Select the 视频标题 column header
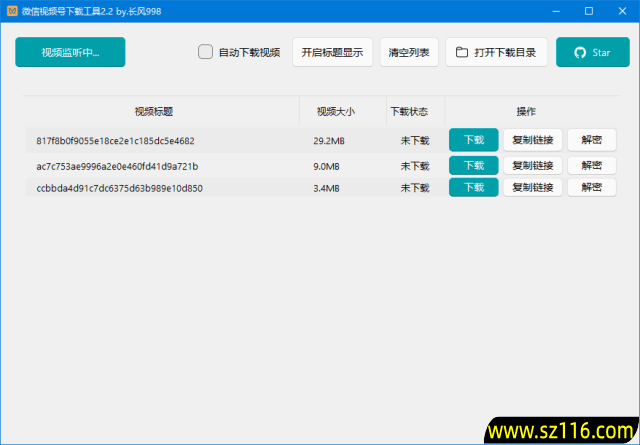Viewport: 640px width, 445px height. (x=161, y=111)
